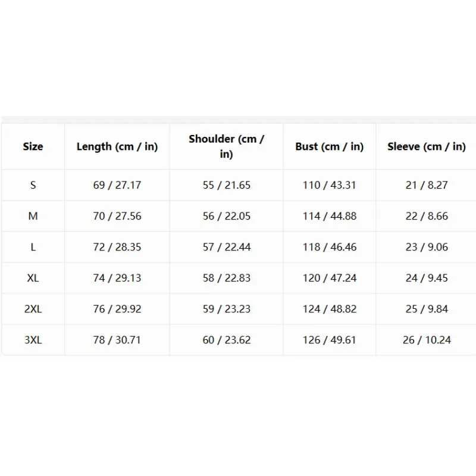This screenshot has width=476, height=476.
Task: Click the size M row label
Action: (x=33, y=216)
